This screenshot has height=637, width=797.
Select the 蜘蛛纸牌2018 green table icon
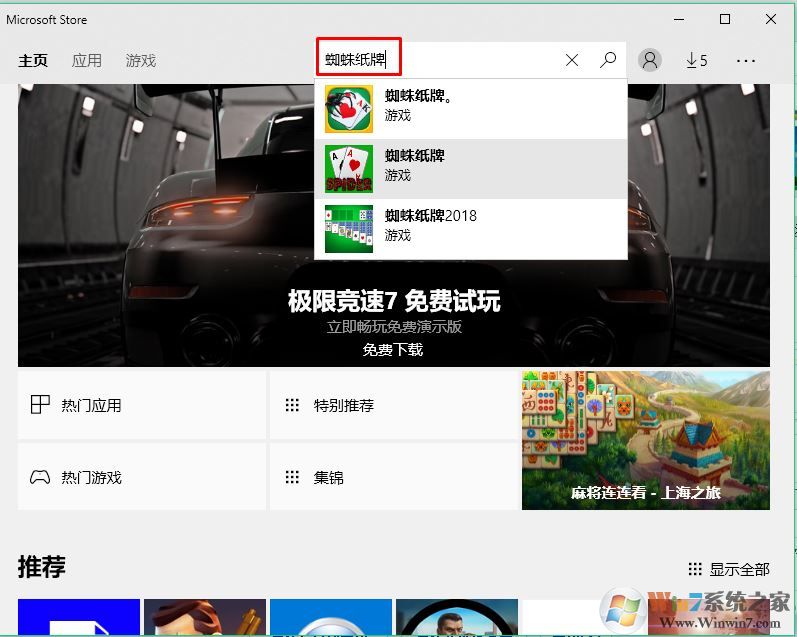point(349,229)
